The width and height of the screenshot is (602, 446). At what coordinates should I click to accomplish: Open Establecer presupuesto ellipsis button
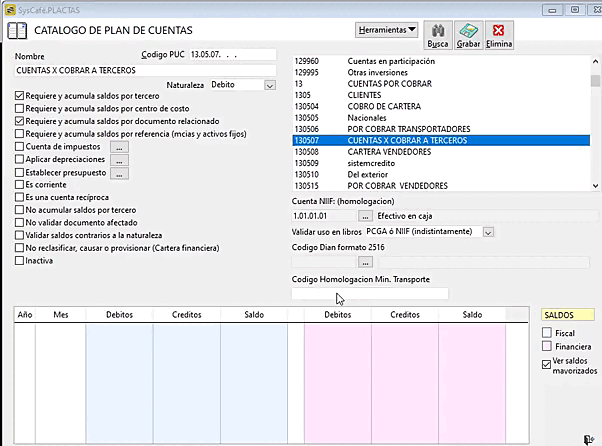point(119,173)
